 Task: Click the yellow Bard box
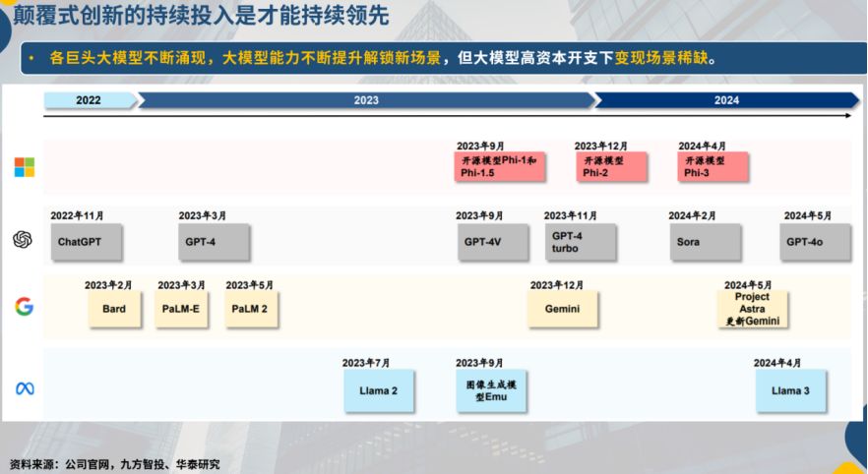(x=114, y=309)
